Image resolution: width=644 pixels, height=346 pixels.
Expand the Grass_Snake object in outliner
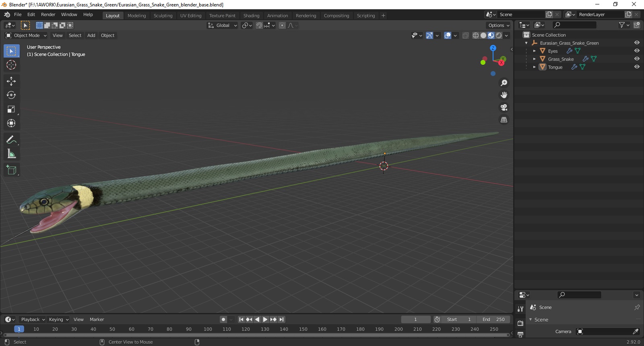click(x=534, y=59)
